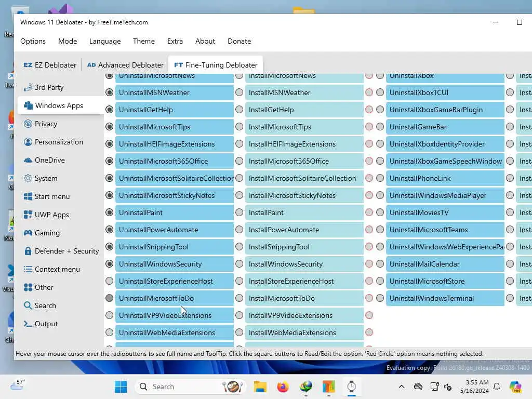Open the weather widget showing 57°
Viewport: 532px width, 399px height.
17,385
